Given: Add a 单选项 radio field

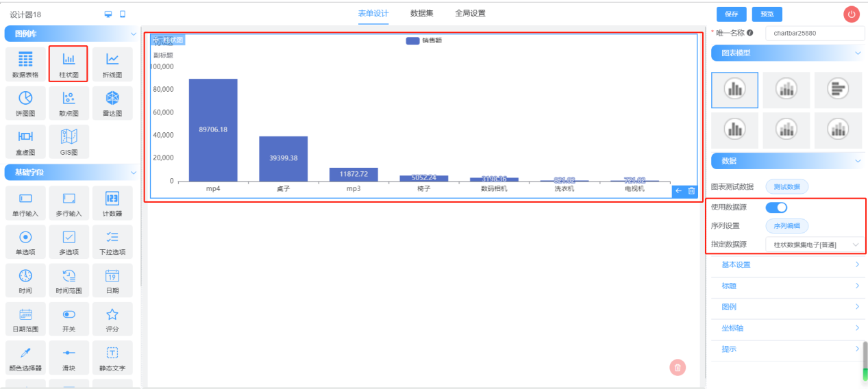Looking at the screenshot, I should [x=25, y=242].
